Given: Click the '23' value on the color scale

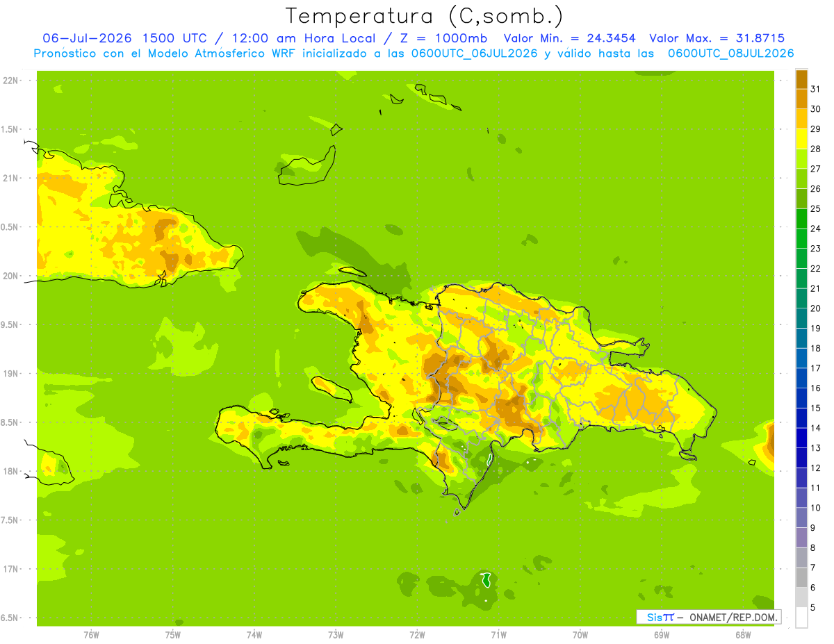Looking at the screenshot, I should pos(815,249).
